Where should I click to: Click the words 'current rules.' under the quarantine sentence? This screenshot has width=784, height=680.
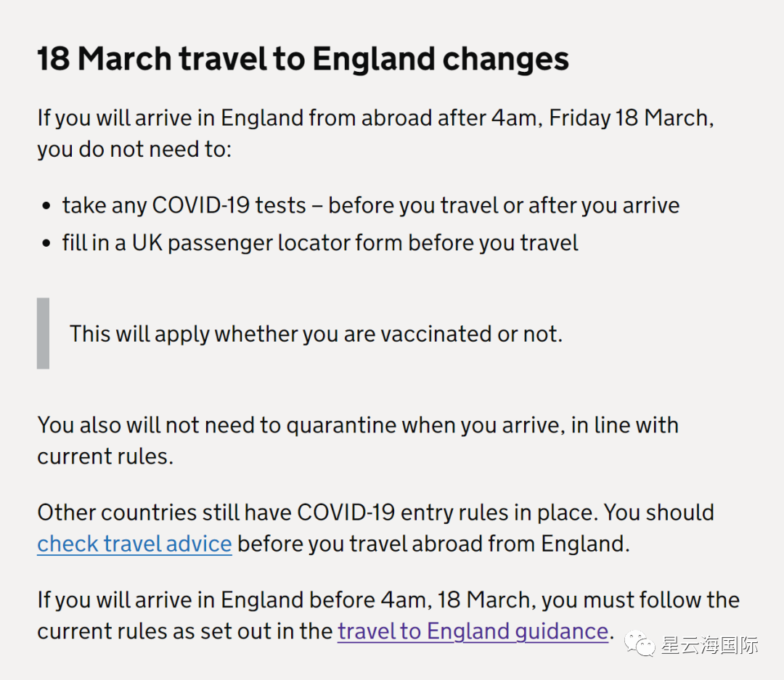click(105, 456)
